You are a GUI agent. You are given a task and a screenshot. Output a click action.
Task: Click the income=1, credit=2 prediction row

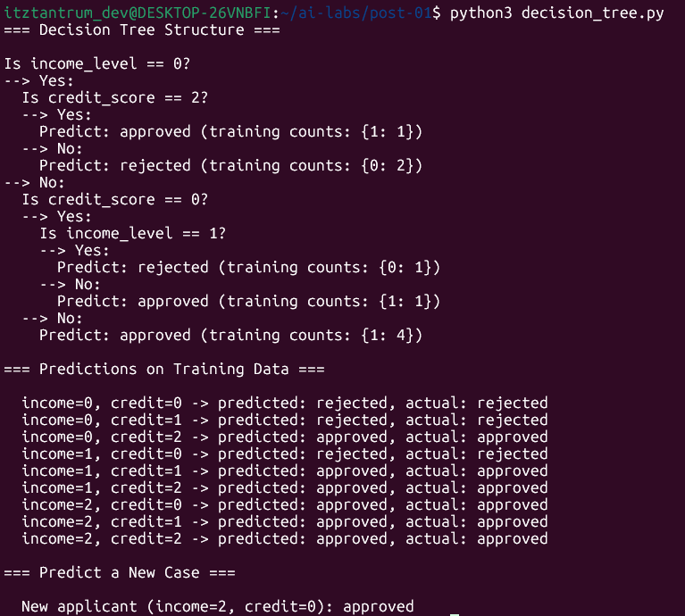pyautogui.click(x=284, y=488)
